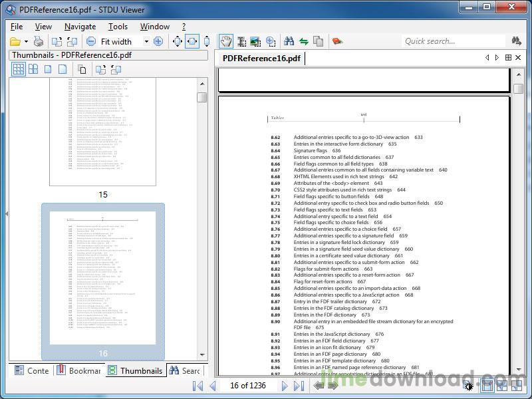Click the Print icon in the toolbar

tap(39, 41)
